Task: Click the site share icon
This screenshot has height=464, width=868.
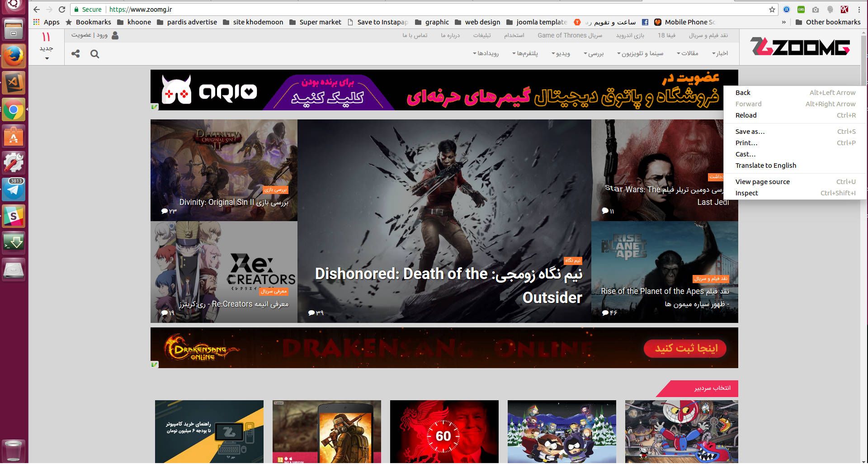Action: coord(75,54)
